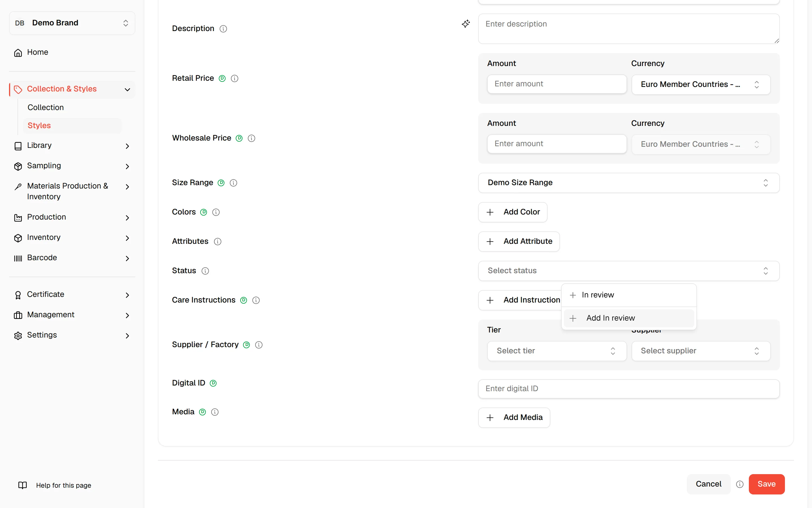Open the Colors info icon

point(216,212)
